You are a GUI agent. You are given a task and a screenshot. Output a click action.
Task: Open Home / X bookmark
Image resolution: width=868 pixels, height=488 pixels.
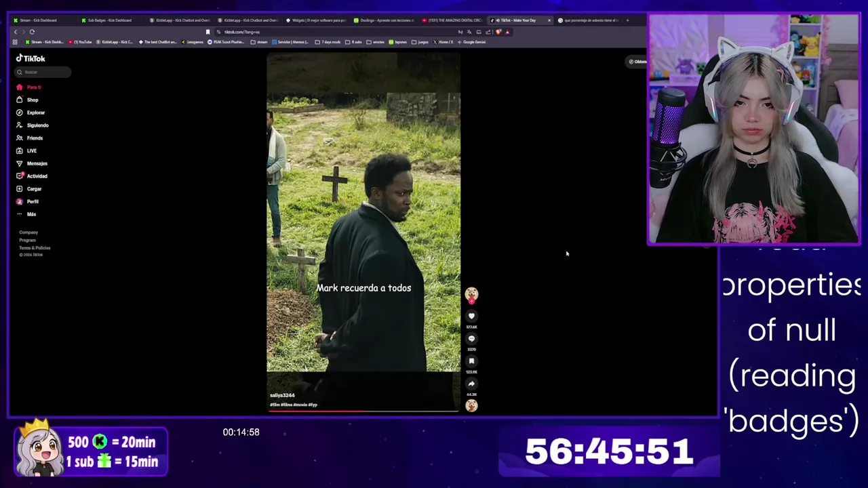coord(443,42)
